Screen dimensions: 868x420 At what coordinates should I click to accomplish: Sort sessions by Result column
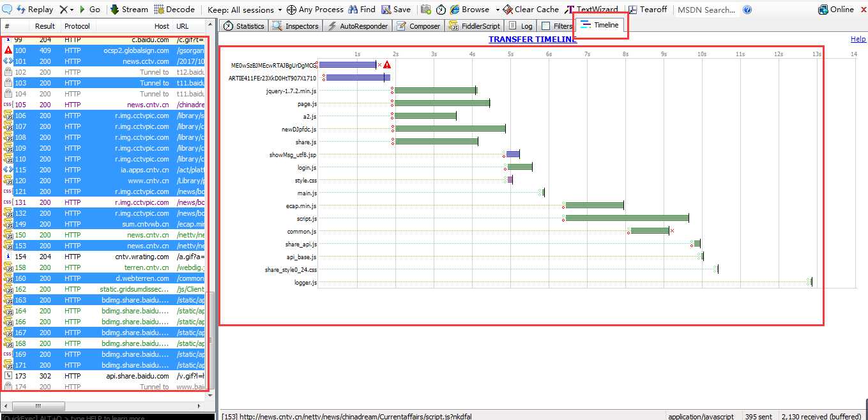[45, 26]
